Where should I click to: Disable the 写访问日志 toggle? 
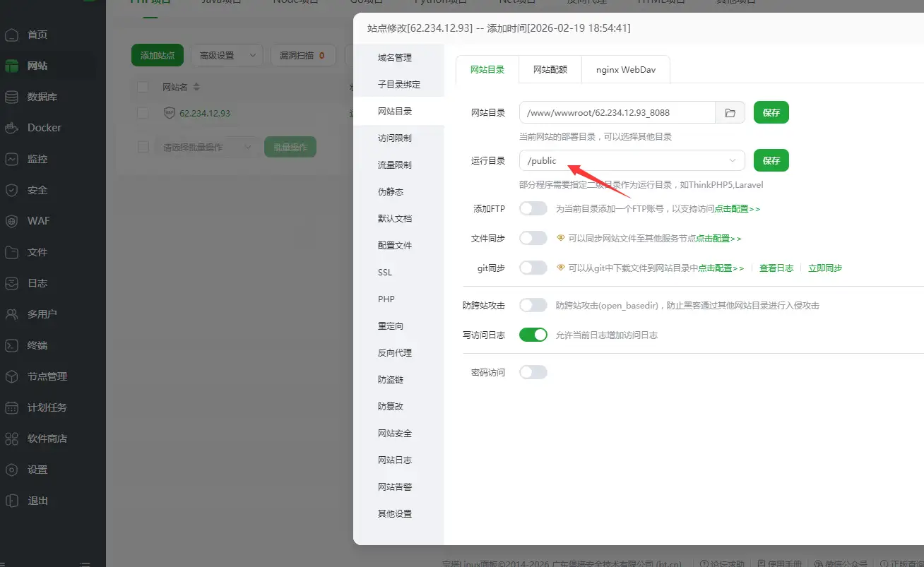tap(533, 334)
